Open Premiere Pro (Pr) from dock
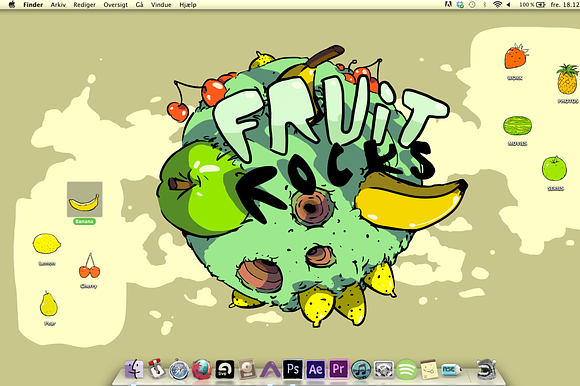 (x=338, y=369)
